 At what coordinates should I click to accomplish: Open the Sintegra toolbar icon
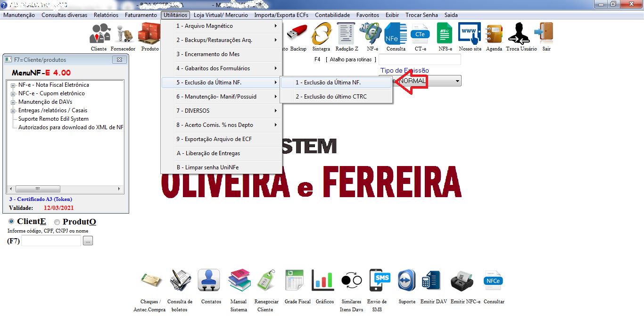tap(321, 34)
